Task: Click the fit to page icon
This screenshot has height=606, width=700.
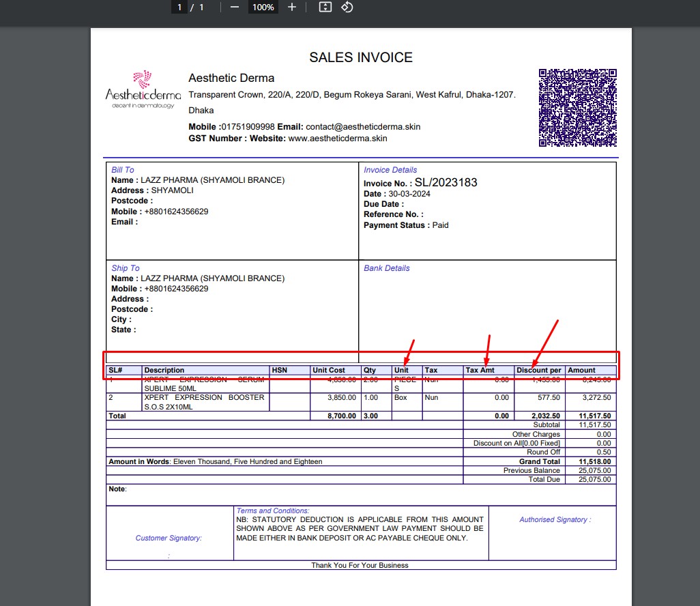Action: point(325,7)
